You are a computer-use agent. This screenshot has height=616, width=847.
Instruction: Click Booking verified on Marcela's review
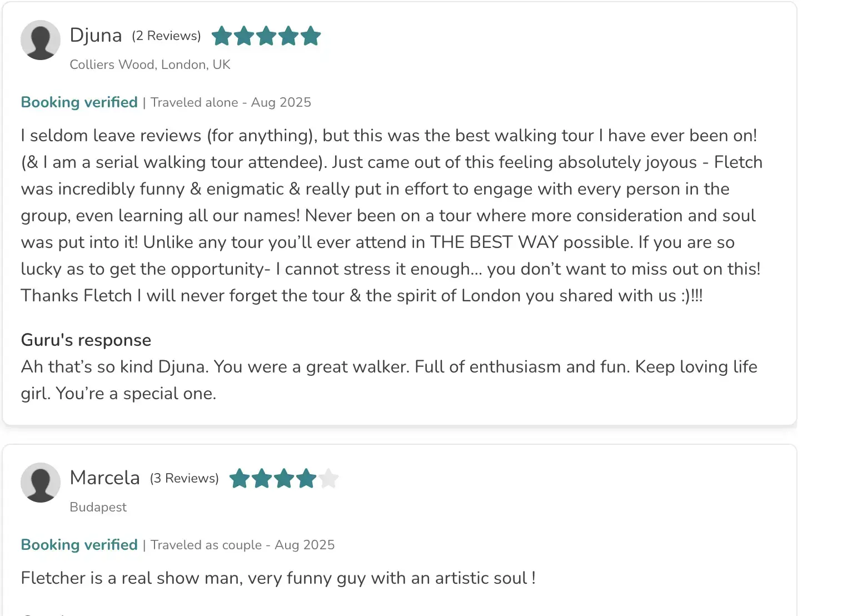79,545
